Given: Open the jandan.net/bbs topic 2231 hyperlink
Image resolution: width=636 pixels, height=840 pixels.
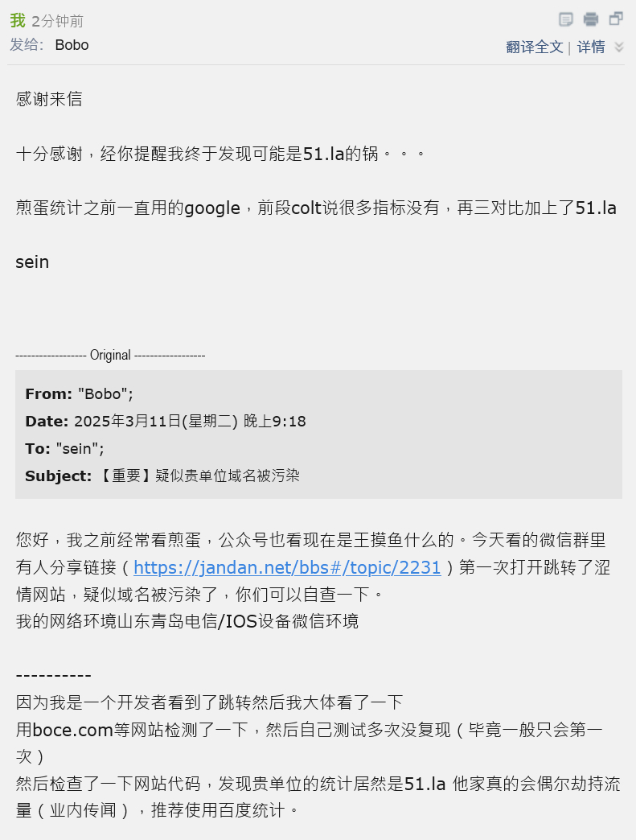Looking at the screenshot, I should tap(288, 567).
